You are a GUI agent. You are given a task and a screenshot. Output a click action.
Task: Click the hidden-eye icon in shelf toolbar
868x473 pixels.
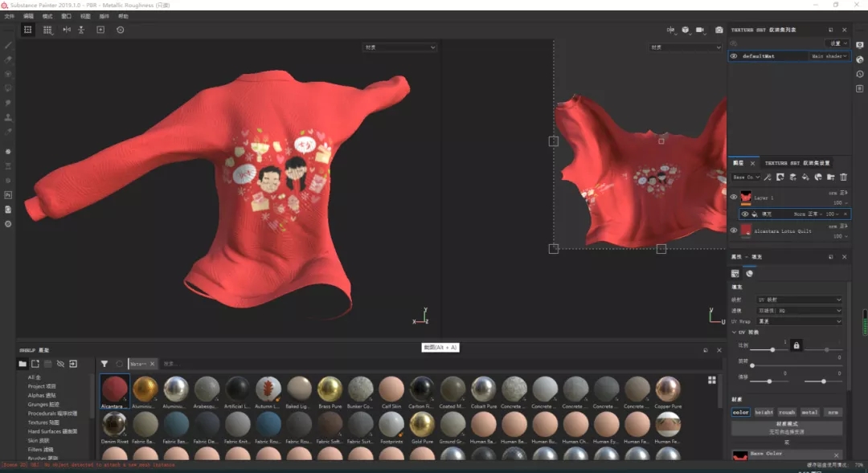[x=60, y=364]
